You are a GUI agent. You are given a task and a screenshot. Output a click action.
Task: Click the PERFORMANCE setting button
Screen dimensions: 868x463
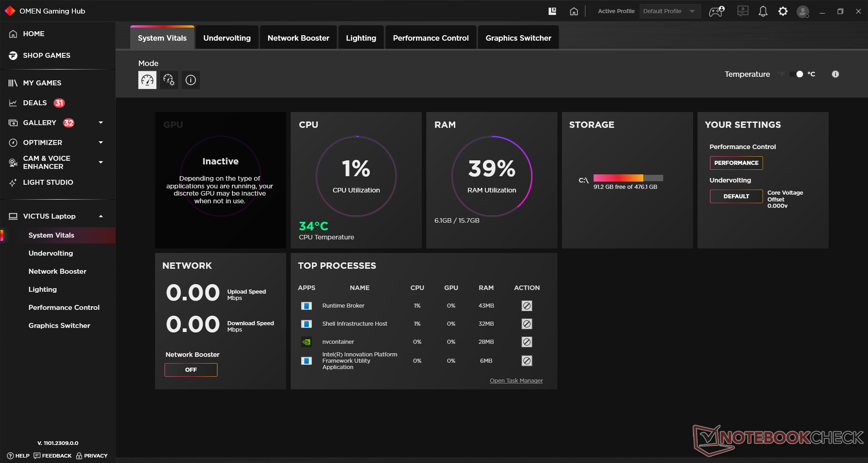pos(736,163)
